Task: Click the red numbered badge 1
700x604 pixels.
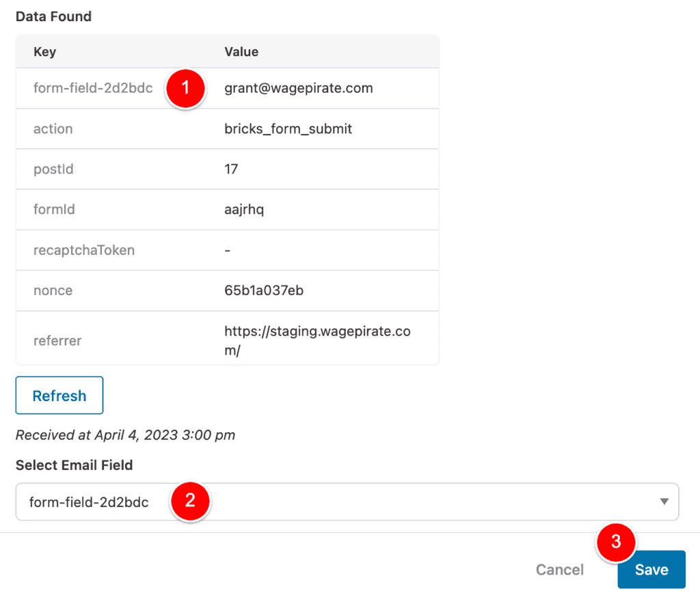Action: [x=185, y=88]
